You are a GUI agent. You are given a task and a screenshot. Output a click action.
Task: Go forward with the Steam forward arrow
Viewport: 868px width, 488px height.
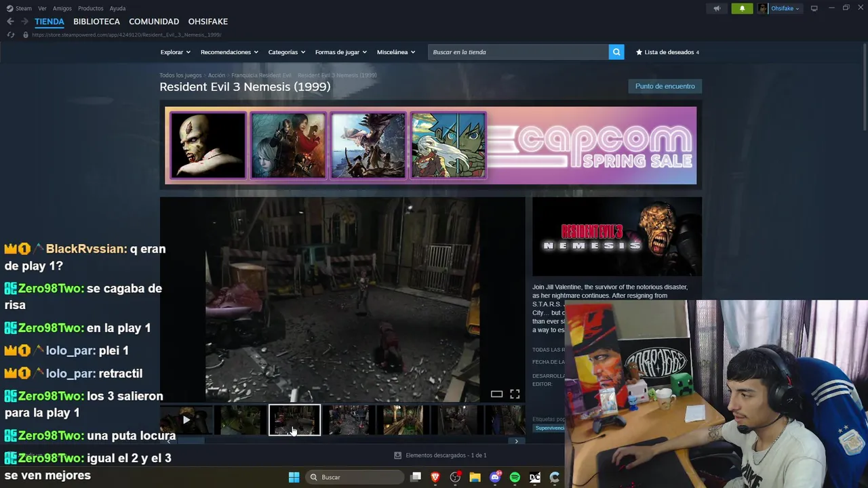coord(24,22)
